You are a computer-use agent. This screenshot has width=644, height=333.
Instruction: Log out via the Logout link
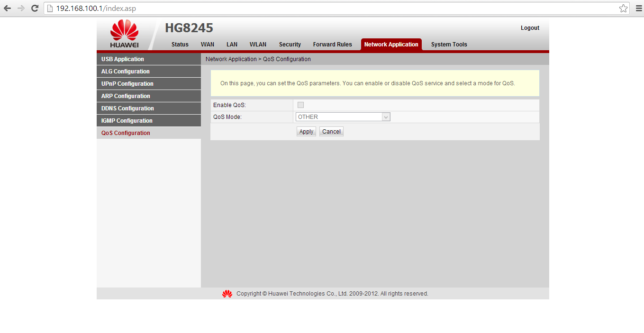[530, 28]
